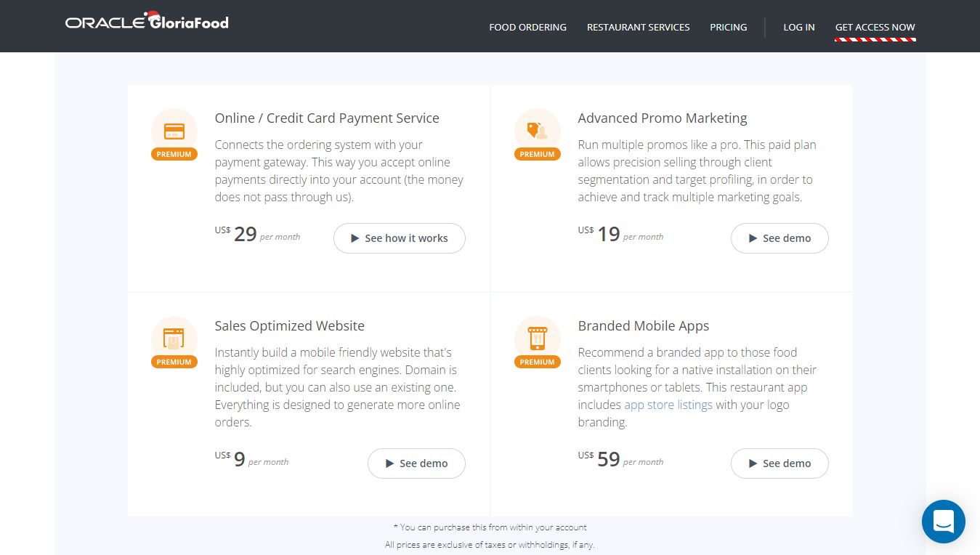The height and width of the screenshot is (555, 980).
Task: Click the See how it works button
Action: [400, 238]
